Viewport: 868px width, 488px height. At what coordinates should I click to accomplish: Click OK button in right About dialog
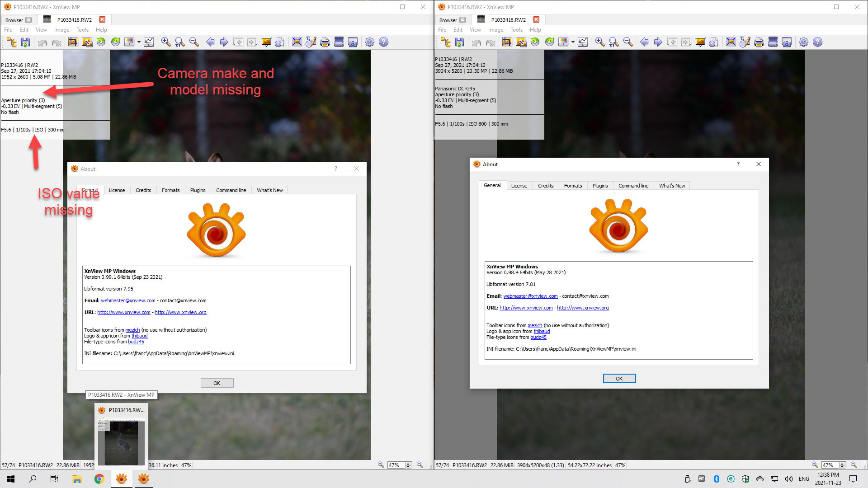(619, 379)
